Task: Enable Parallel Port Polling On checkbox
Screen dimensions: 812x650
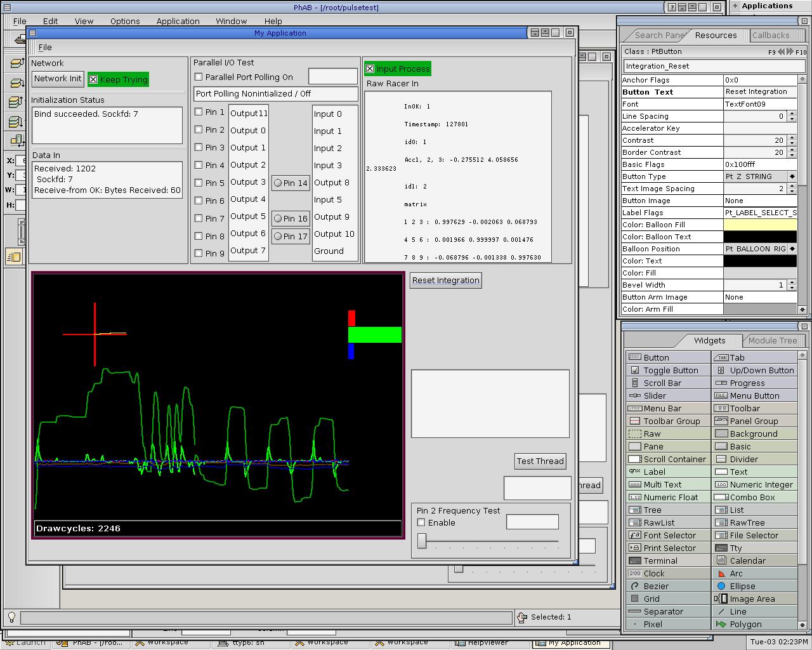Action: pos(199,77)
